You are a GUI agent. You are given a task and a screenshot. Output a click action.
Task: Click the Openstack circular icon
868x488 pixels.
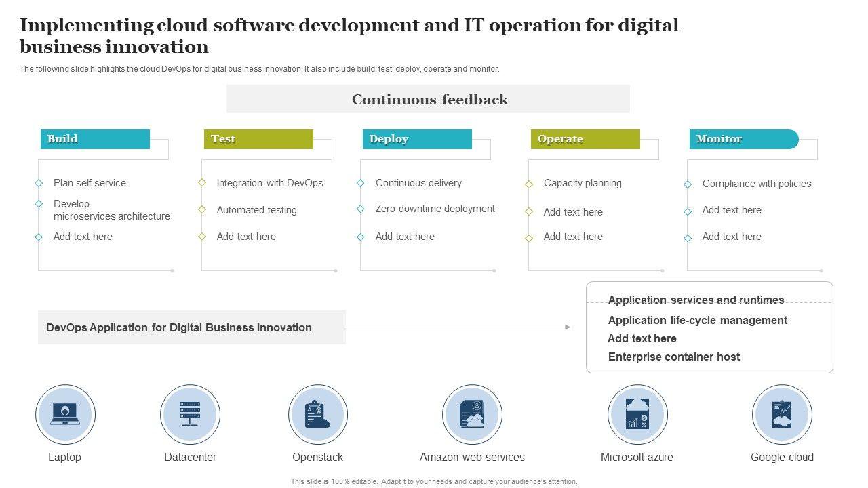tap(317, 414)
